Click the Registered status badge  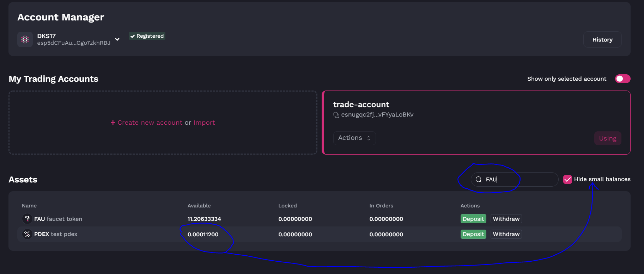point(147,36)
